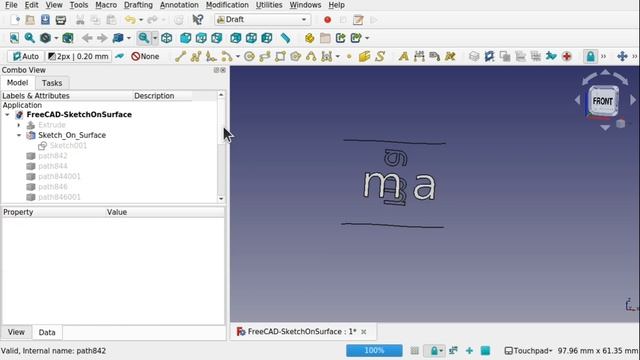
Task: Click the Auto working plane button
Action: 26,56
